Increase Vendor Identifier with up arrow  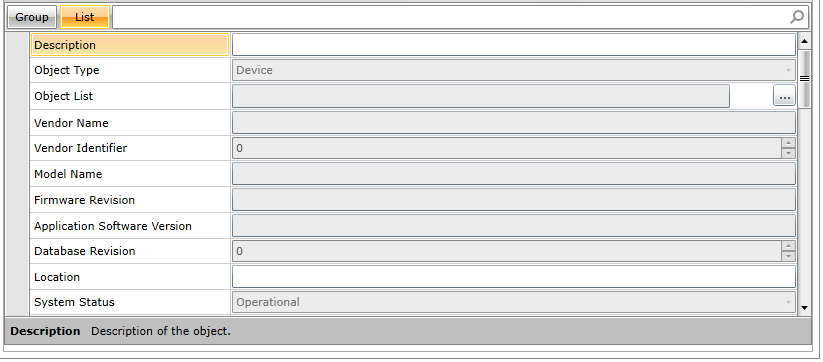[x=788, y=143]
